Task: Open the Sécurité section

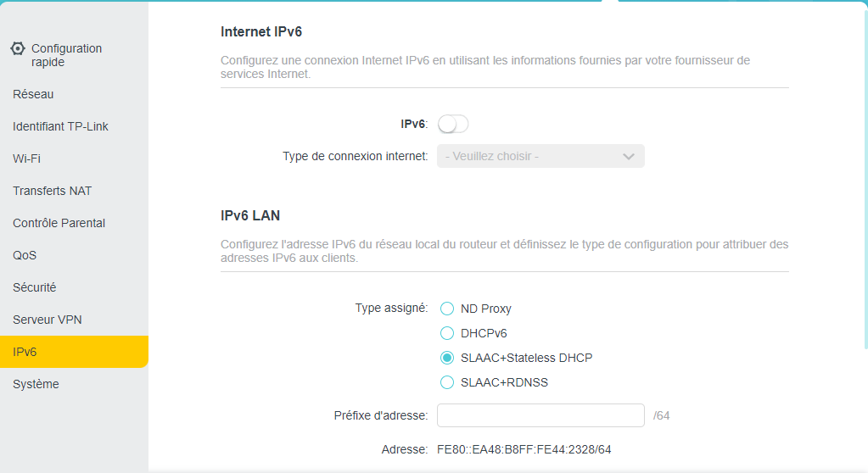Action: point(34,287)
